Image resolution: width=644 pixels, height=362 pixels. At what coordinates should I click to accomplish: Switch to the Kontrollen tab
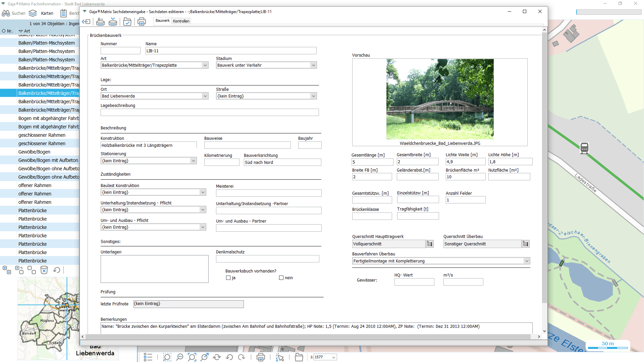181,21
